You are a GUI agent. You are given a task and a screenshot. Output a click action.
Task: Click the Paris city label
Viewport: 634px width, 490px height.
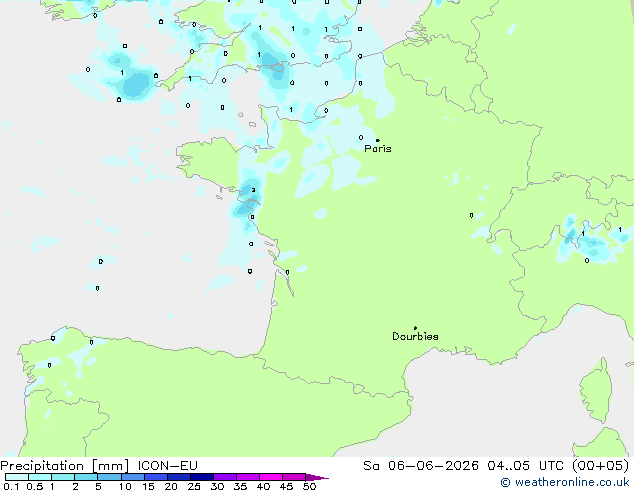point(378,148)
